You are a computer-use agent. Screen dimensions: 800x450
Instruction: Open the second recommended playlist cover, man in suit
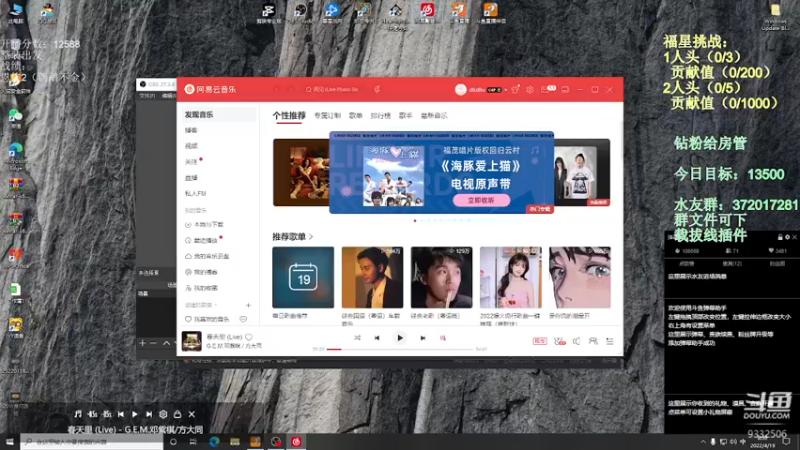click(x=372, y=278)
